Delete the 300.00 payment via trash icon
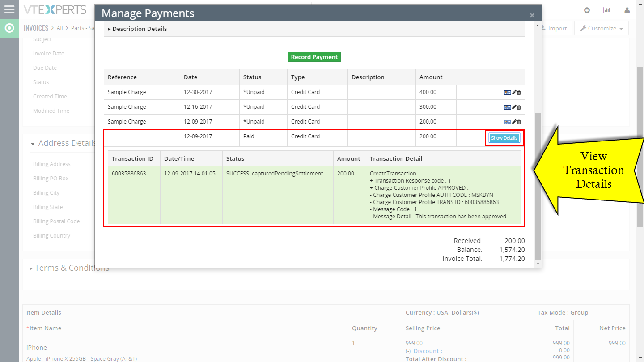Image resolution: width=644 pixels, height=362 pixels. point(519,107)
